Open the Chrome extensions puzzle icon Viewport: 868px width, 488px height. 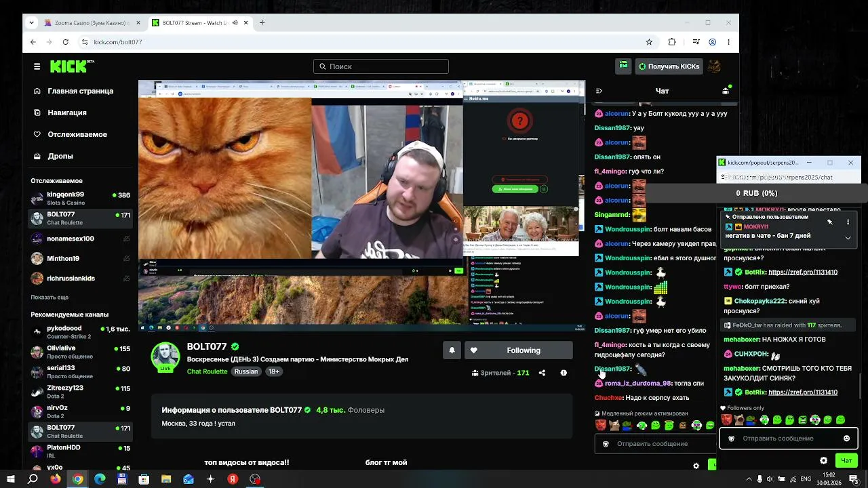coord(672,42)
